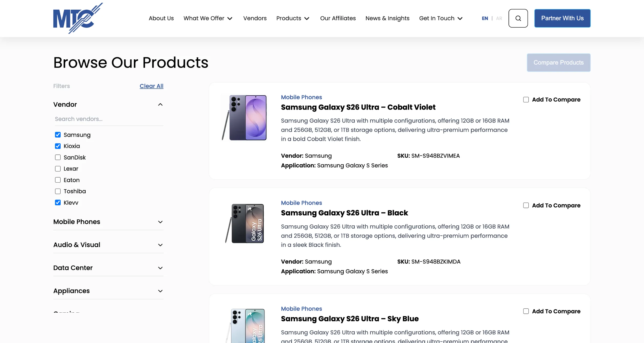Check the Toshiba vendor filter

(58, 191)
